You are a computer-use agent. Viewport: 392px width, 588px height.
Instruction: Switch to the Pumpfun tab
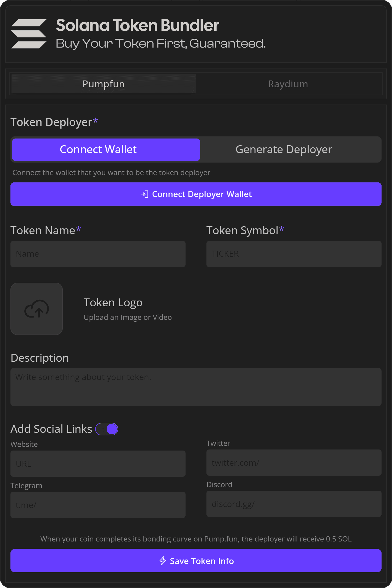[104, 84]
